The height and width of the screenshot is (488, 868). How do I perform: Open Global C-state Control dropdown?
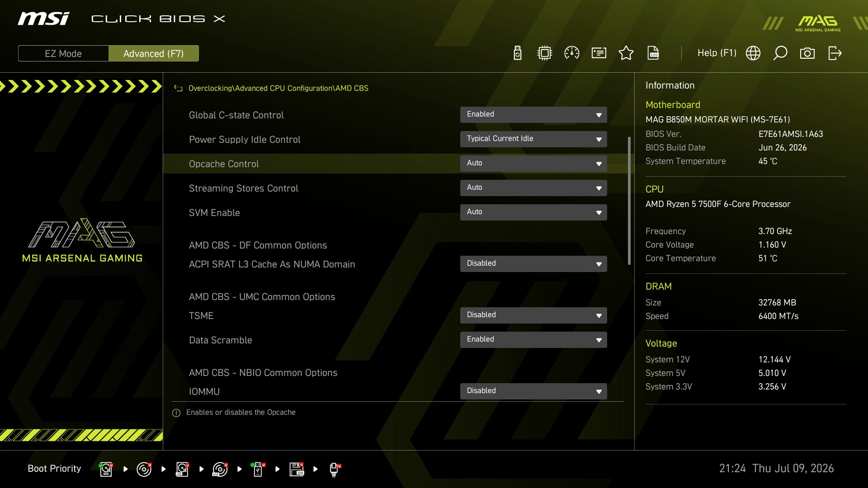pos(533,115)
